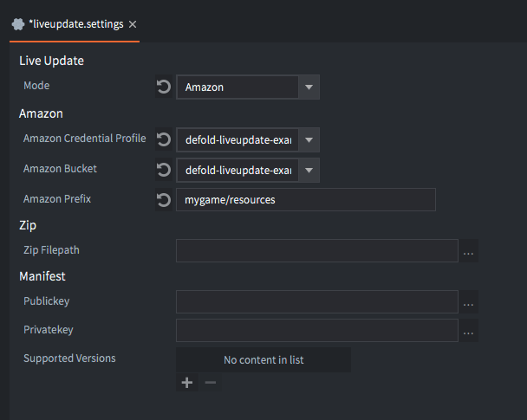
Task: Remove Supported Versions entry with minus
Action: coord(210,382)
